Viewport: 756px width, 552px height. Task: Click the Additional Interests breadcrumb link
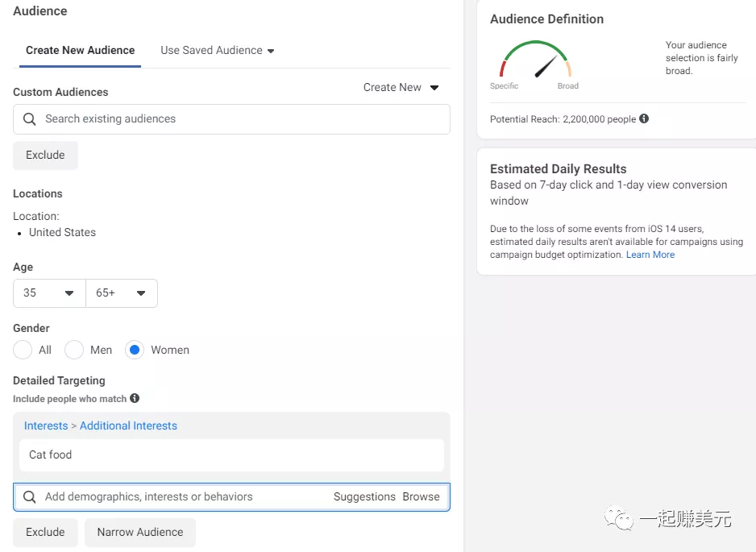128,425
